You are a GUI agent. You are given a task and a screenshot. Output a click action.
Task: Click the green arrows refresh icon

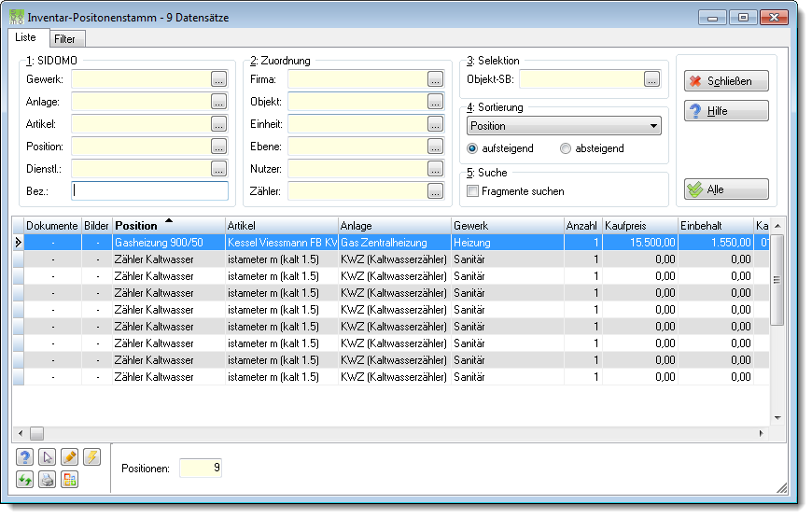pos(24,480)
